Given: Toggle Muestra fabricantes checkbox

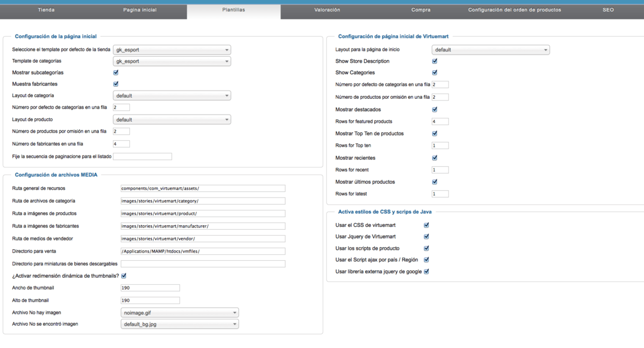Looking at the screenshot, I should (x=116, y=84).
